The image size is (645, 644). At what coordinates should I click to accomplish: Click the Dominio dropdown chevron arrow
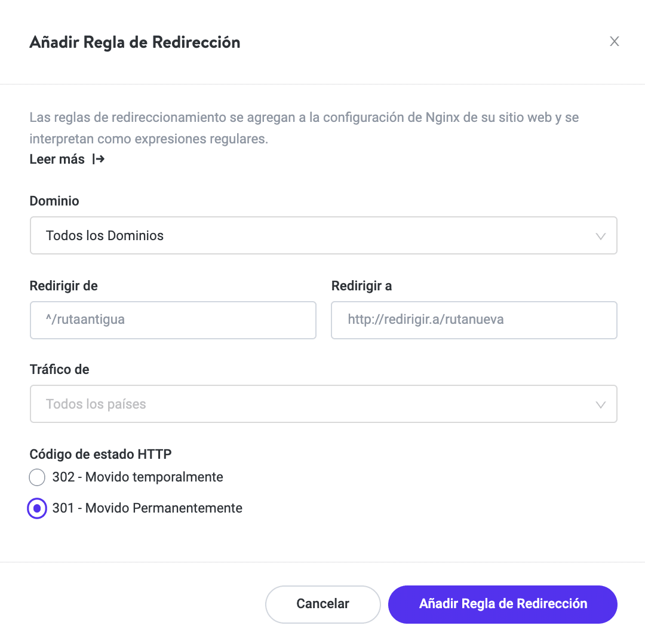[601, 236]
